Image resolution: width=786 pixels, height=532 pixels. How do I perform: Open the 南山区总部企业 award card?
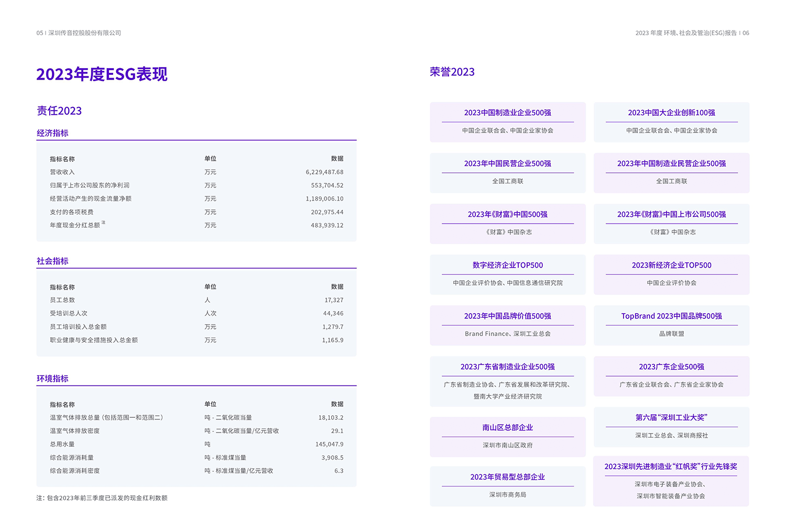pos(507,436)
